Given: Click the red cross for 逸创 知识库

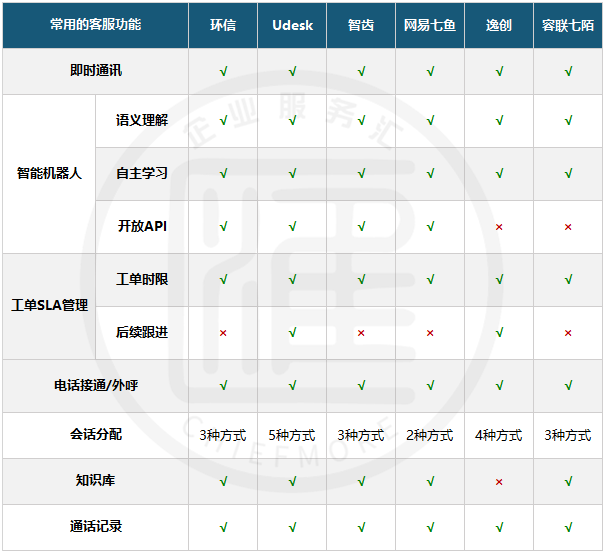Looking at the screenshot, I should point(499,482).
